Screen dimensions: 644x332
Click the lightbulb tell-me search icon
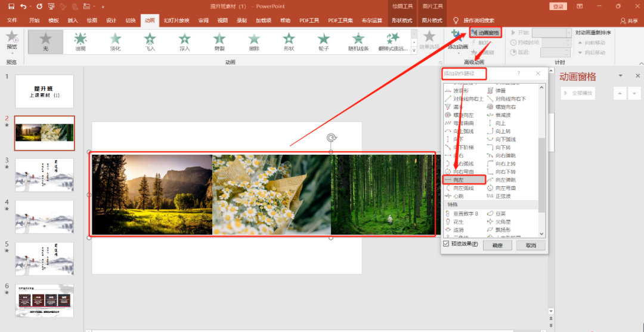point(455,20)
